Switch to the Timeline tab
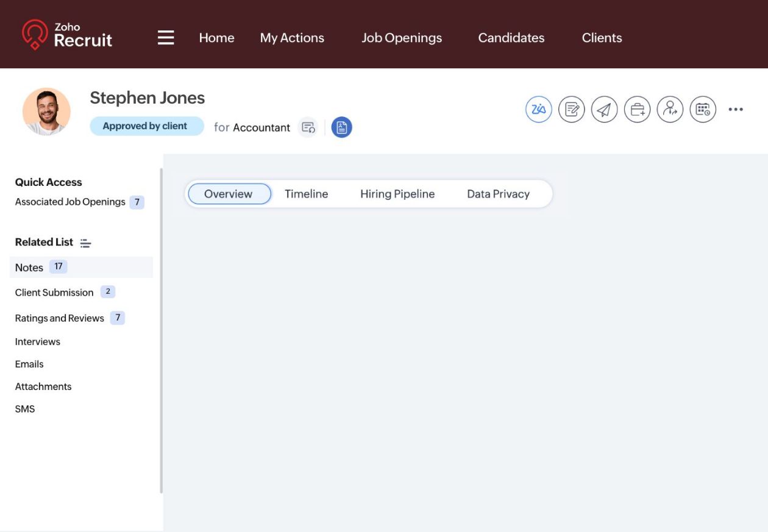 306,194
